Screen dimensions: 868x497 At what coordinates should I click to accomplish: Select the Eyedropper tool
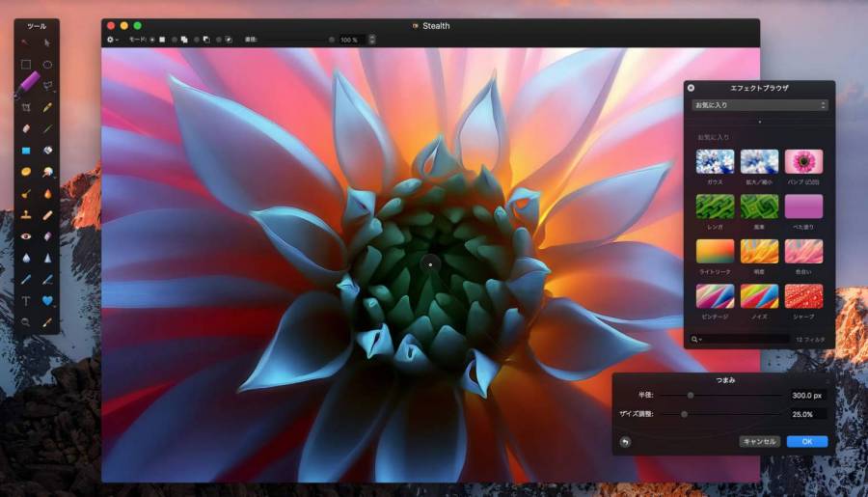(x=47, y=322)
